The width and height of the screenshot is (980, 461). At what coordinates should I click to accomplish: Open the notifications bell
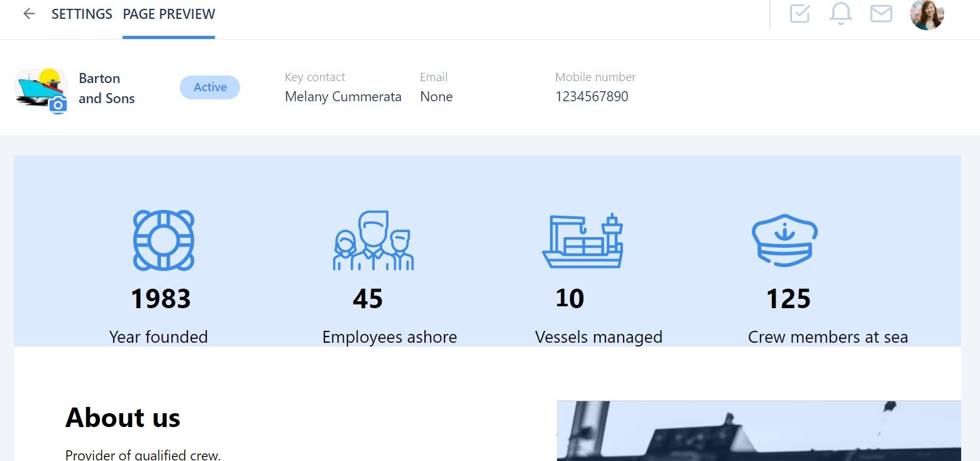coord(840,14)
